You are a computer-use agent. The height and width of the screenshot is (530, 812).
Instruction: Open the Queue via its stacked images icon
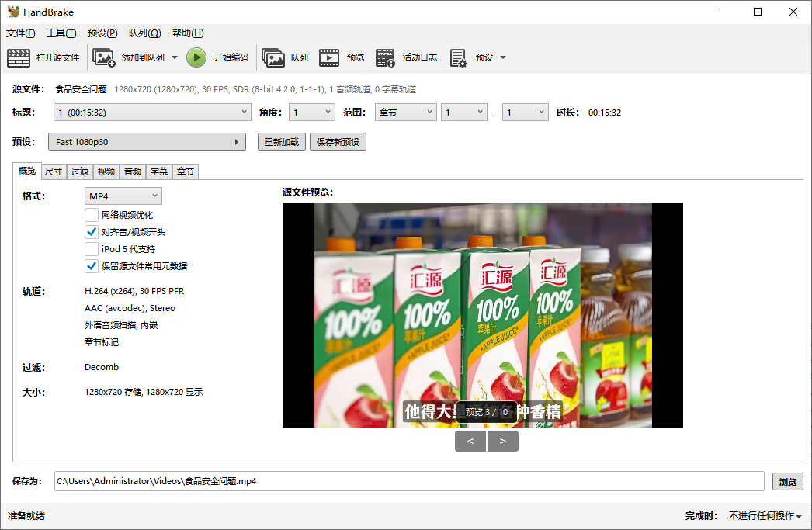click(x=273, y=57)
